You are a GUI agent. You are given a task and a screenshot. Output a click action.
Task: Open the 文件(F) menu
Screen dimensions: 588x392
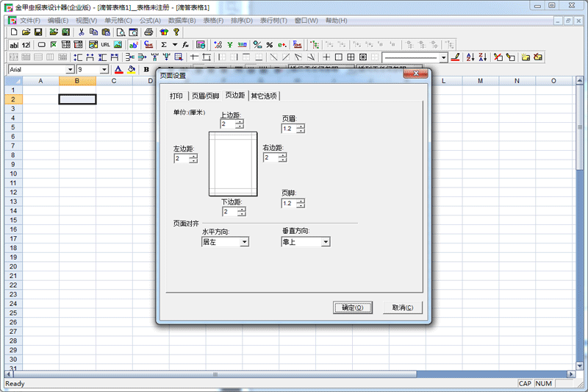[x=30, y=21]
